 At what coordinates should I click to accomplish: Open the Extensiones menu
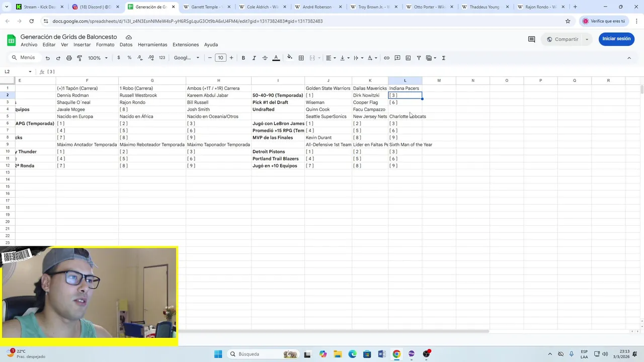(186, 45)
